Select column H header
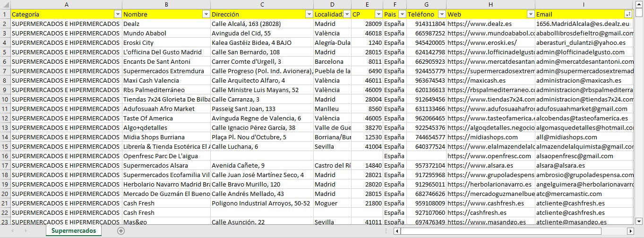The image size is (644, 238). 490,4
